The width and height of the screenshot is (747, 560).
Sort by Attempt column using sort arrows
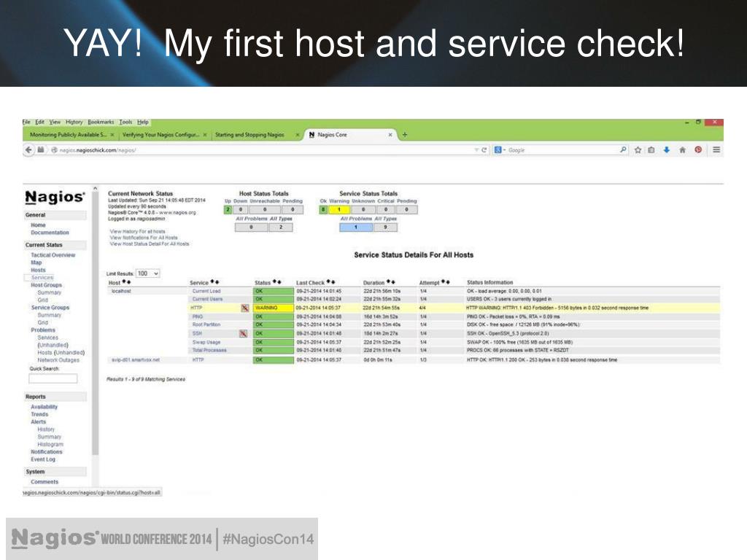[446, 282]
